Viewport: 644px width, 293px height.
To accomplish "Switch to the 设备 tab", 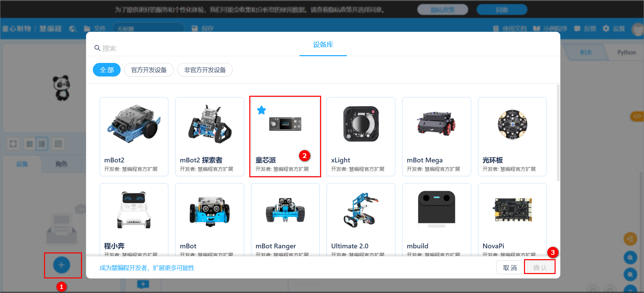I will point(22,164).
